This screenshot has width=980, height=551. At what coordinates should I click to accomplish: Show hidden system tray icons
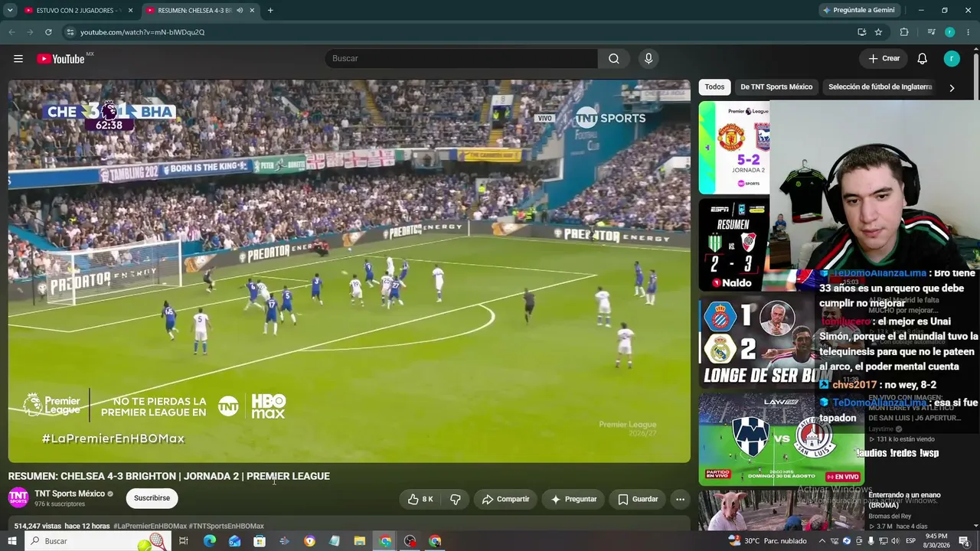822,541
